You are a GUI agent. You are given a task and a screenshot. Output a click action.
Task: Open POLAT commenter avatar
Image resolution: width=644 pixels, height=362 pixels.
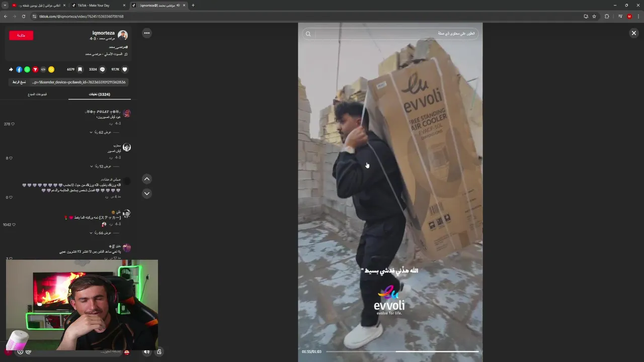click(127, 114)
